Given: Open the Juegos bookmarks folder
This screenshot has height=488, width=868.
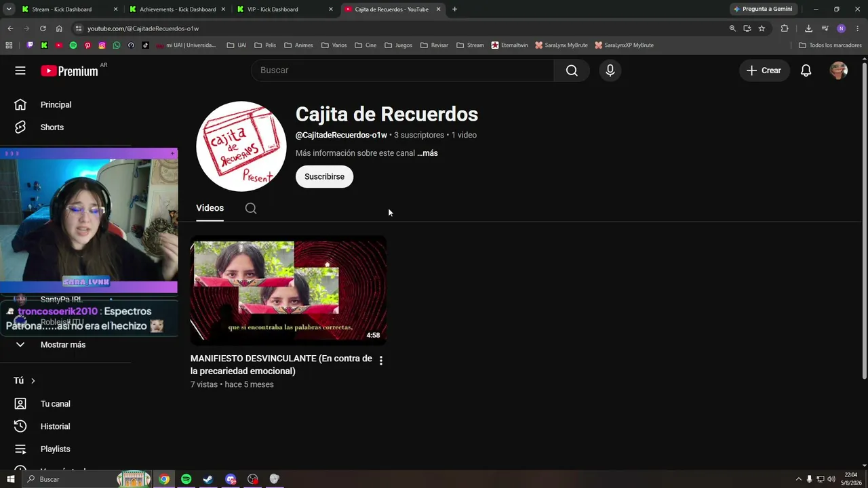Looking at the screenshot, I should (398, 45).
